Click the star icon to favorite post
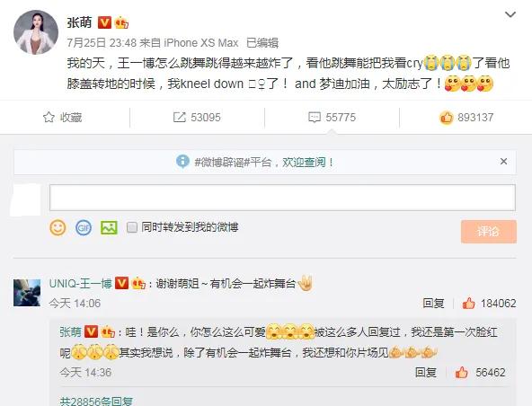This screenshot has height=406, width=532. click(x=49, y=118)
